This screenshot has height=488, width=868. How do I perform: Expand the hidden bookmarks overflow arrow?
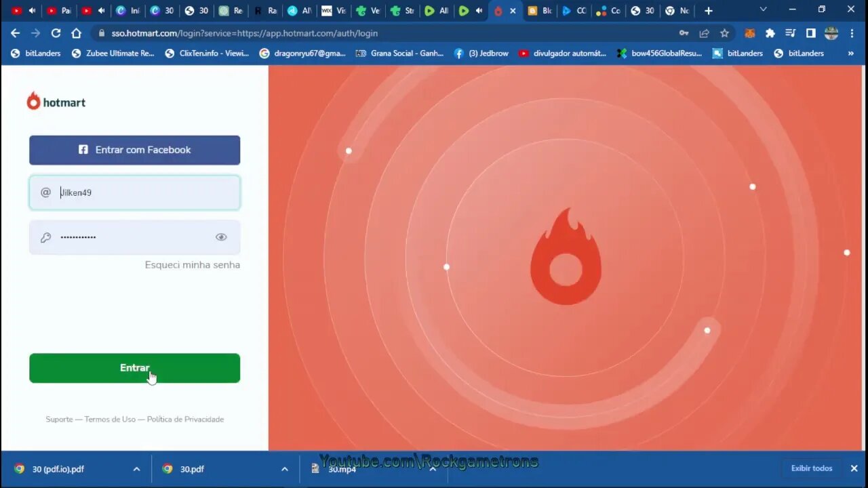(x=850, y=54)
